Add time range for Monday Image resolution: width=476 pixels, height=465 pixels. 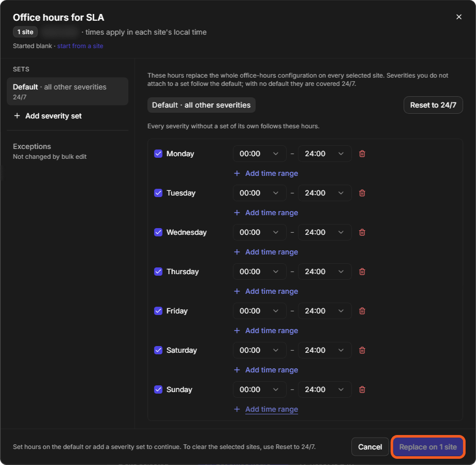coord(266,173)
